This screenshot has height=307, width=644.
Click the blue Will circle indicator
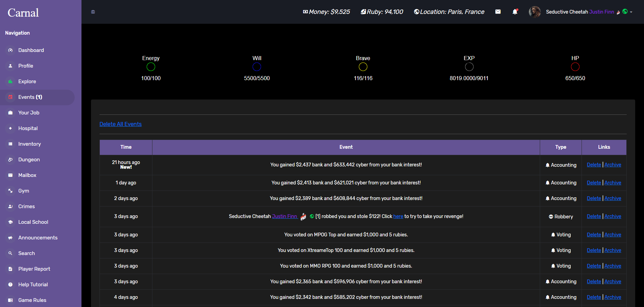click(x=257, y=67)
